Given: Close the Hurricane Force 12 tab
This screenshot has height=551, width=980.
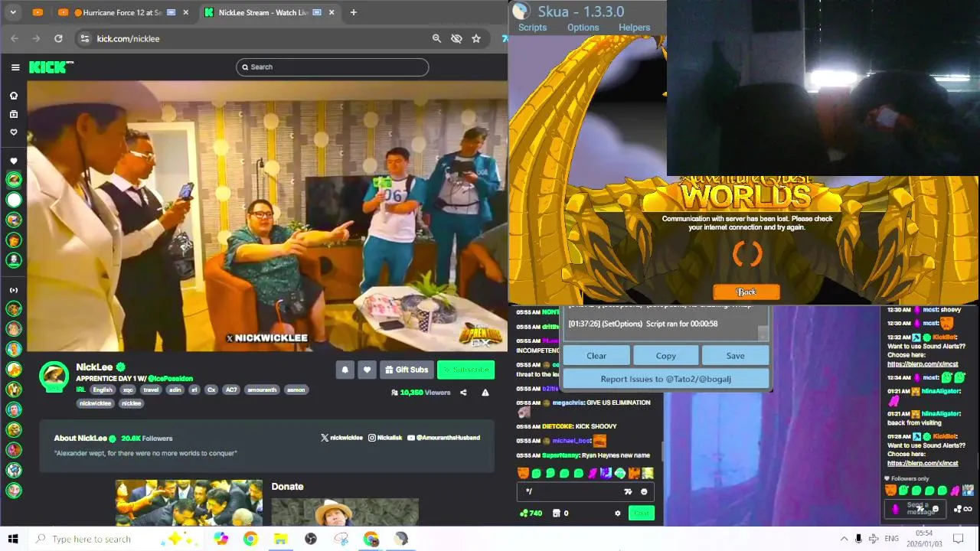Looking at the screenshot, I should click(185, 12).
